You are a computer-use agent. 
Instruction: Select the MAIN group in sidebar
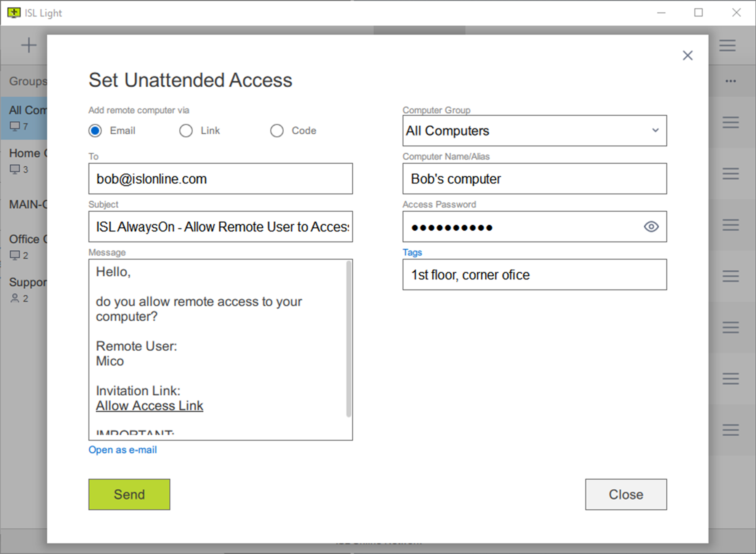tap(24, 205)
